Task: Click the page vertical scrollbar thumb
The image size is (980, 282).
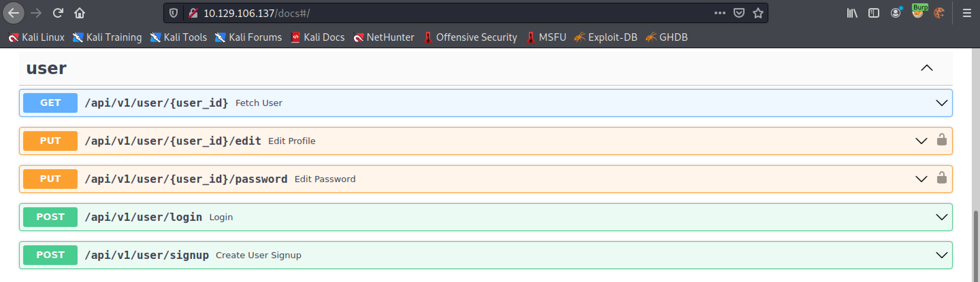Action: [976, 246]
